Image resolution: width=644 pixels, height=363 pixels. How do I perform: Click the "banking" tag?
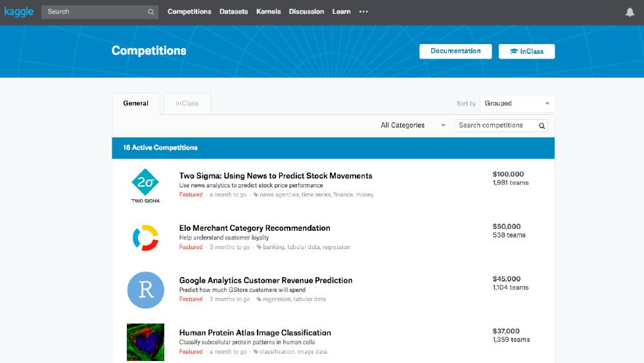(273, 247)
